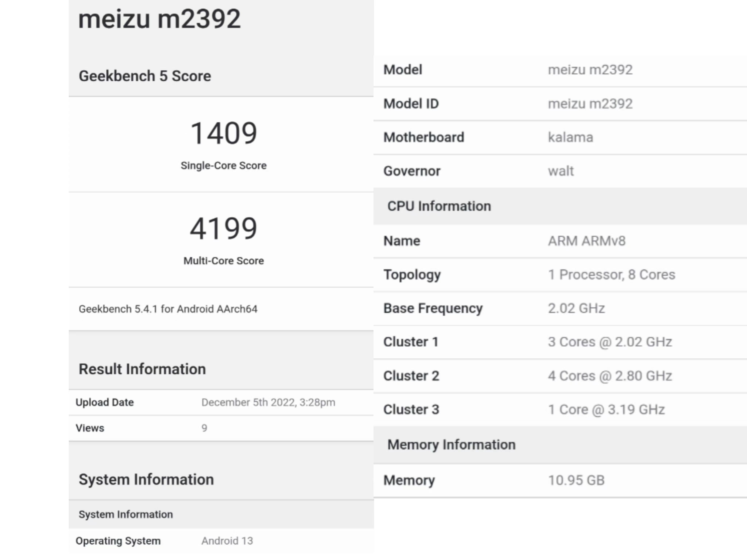Image resolution: width=747 pixels, height=560 pixels.
Task: Click the Model ID row value
Action: click(x=590, y=104)
